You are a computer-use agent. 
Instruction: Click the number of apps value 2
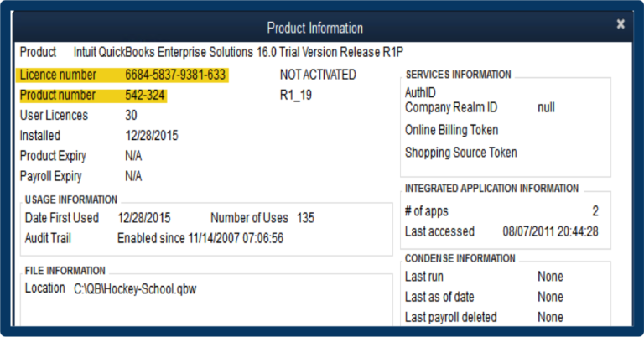click(x=595, y=211)
